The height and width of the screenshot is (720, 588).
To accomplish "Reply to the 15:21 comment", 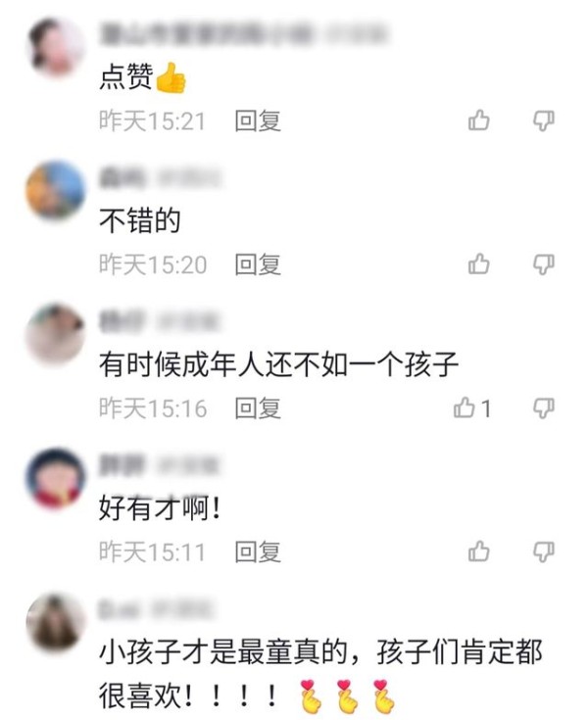I will coord(258,121).
